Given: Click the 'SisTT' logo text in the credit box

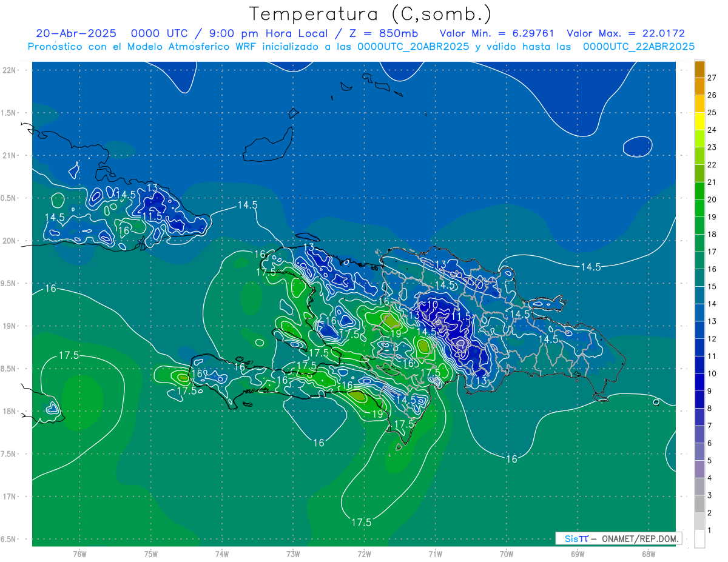Looking at the screenshot, I should (x=576, y=538).
